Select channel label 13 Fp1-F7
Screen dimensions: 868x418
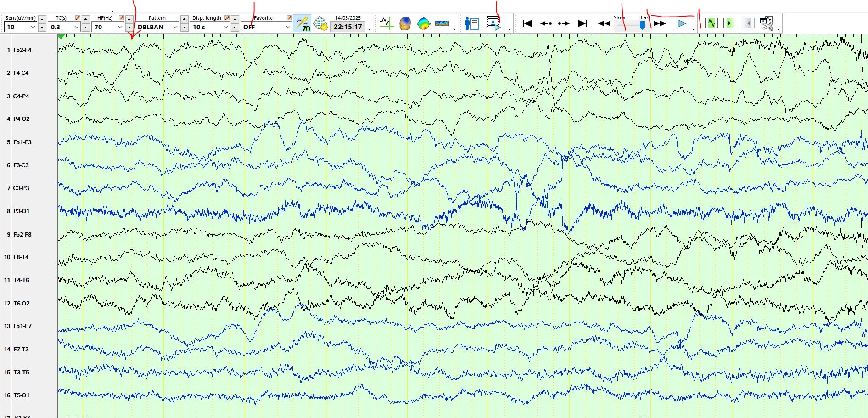click(17, 326)
